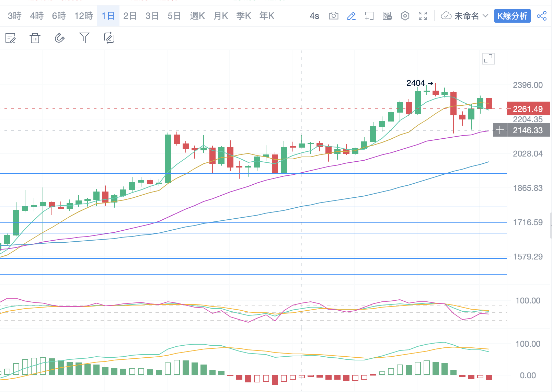Delete drawings using the trash icon

coord(35,38)
